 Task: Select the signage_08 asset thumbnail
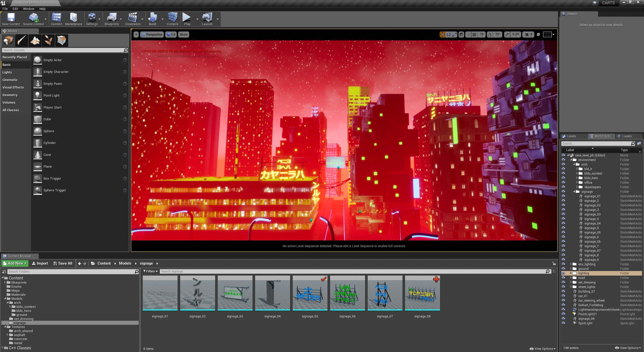coord(422,293)
